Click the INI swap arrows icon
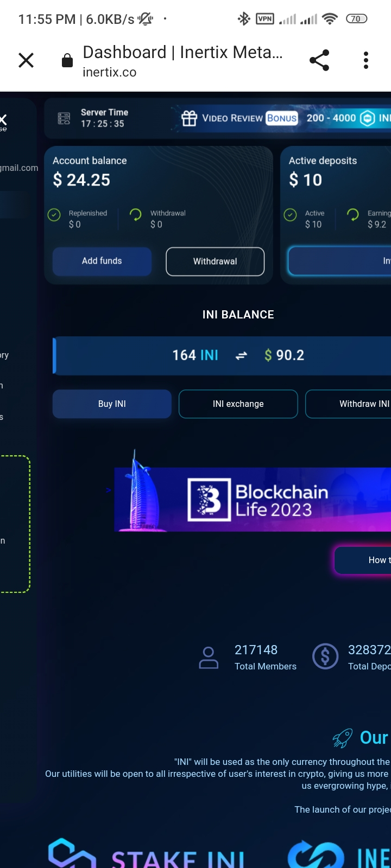 [x=241, y=356]
